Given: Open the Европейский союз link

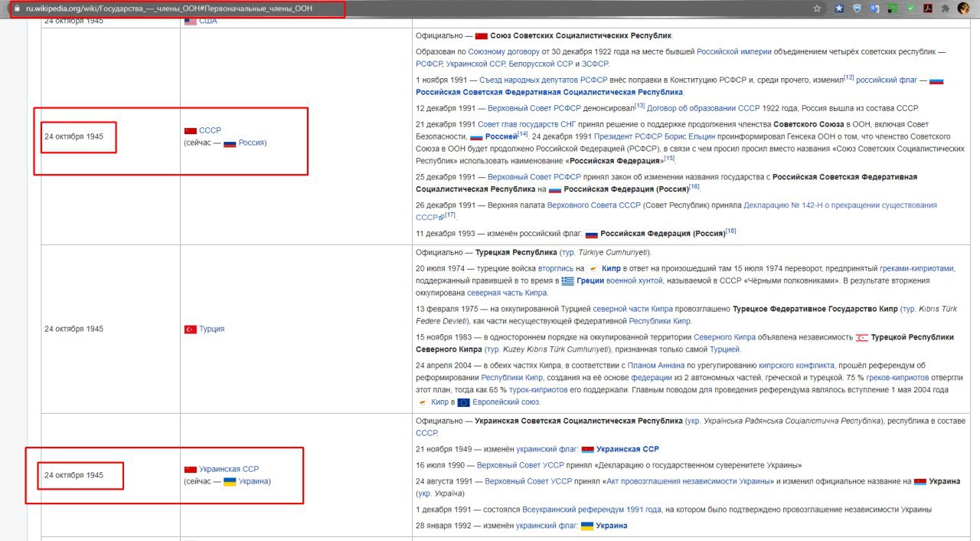Looking at the screenshot, I should [506, 402].
